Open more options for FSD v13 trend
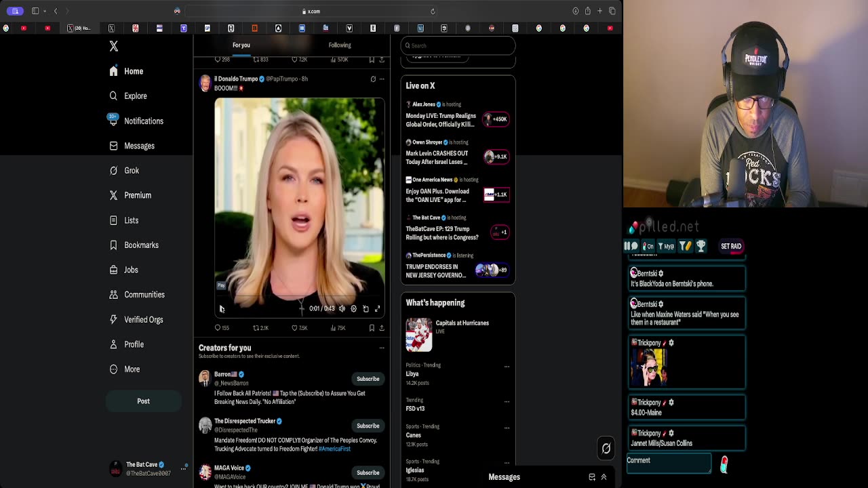This screenshot has width=868, height=488. tap(507, 401)
